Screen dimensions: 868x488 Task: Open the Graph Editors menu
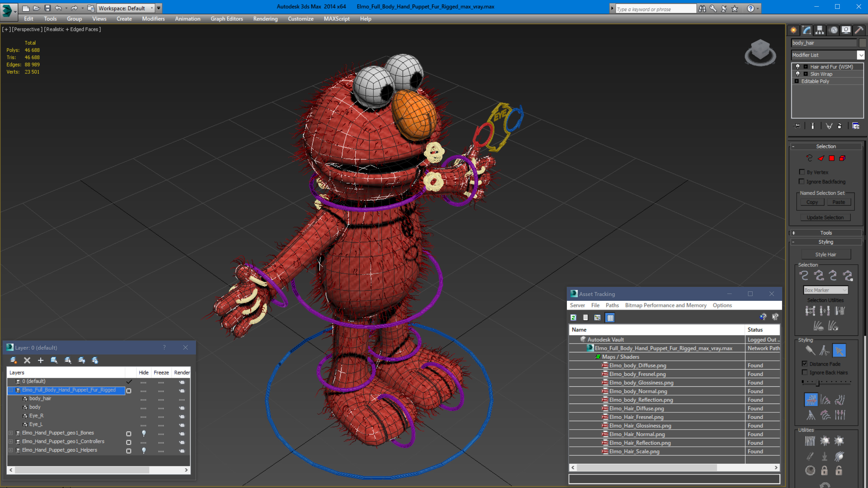tap(226, 19)
